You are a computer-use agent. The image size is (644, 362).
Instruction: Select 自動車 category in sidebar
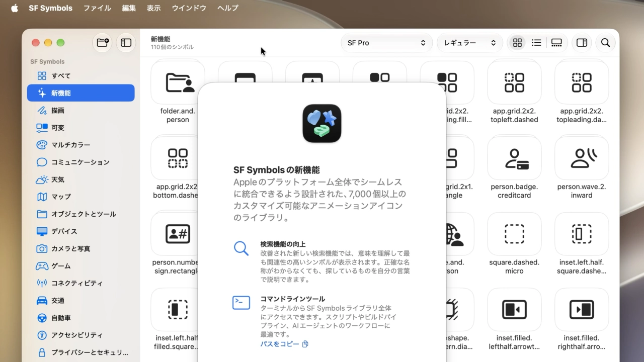[81, 318]
